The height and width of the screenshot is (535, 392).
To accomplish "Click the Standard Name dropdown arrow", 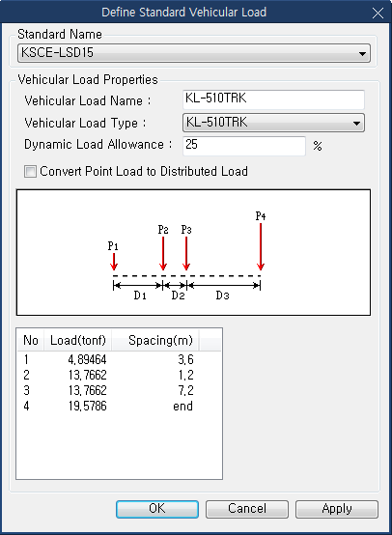I will (362, 53).
